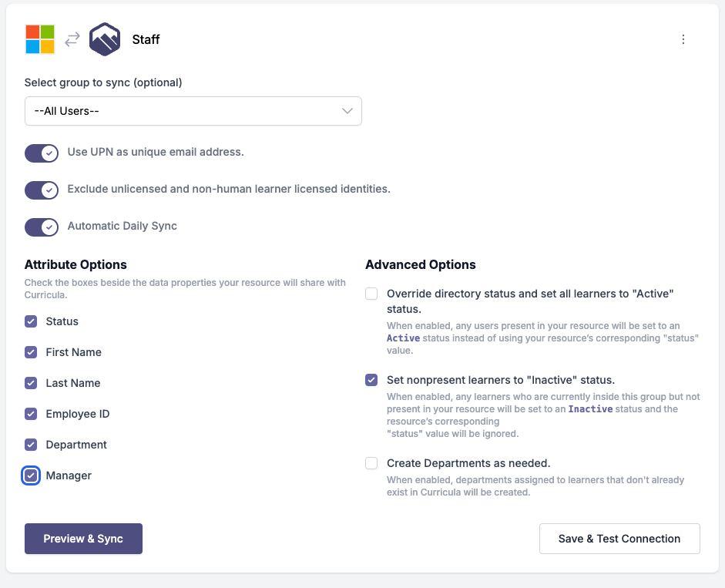Click the dropdown chevron arrow
This screenshot has width=725, height=588.
pyautogui.click(x=347, y=111)
